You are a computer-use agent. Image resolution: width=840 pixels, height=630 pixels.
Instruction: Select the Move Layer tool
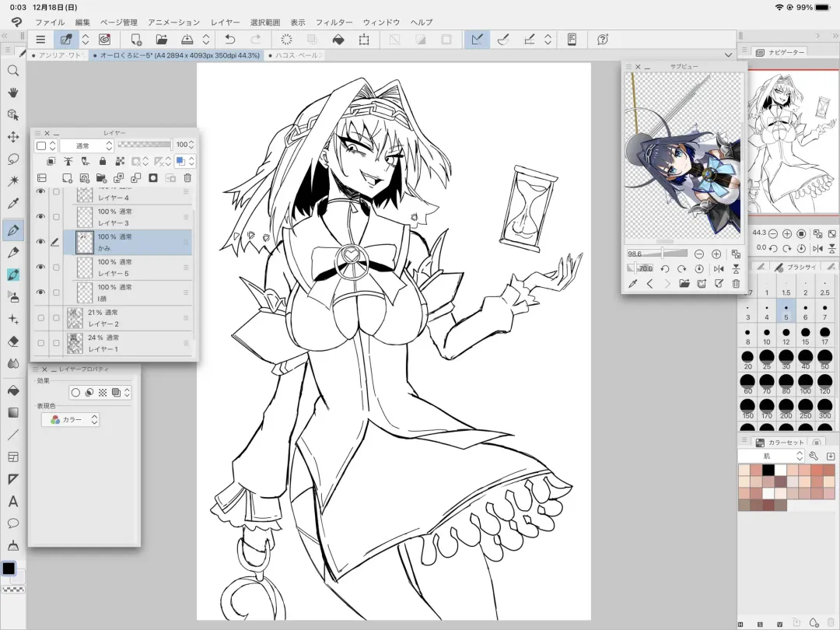[12, 137]
